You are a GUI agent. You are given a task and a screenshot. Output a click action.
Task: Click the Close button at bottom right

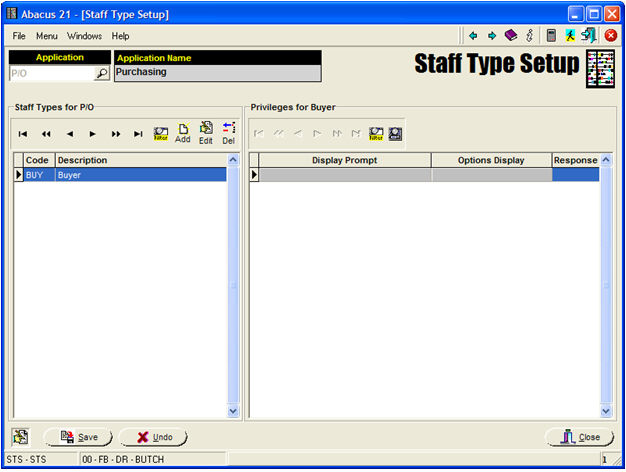(x=579, y=437)
